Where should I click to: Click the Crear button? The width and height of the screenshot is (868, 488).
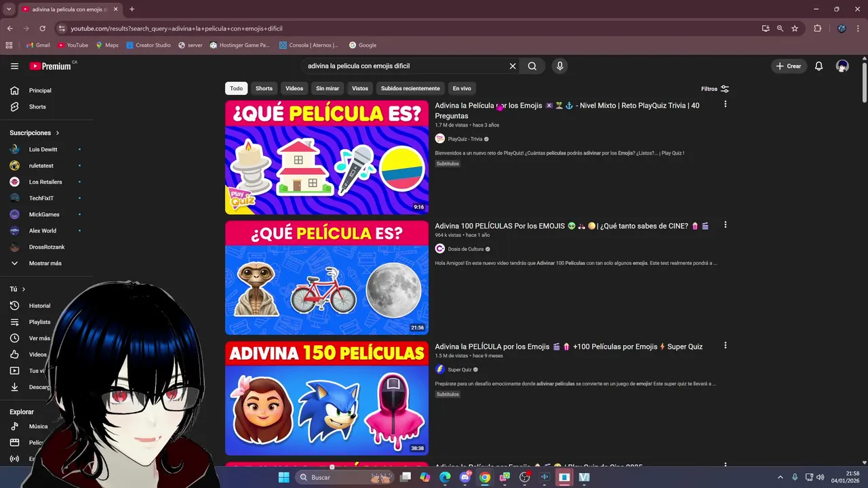(x=789, y=66)
